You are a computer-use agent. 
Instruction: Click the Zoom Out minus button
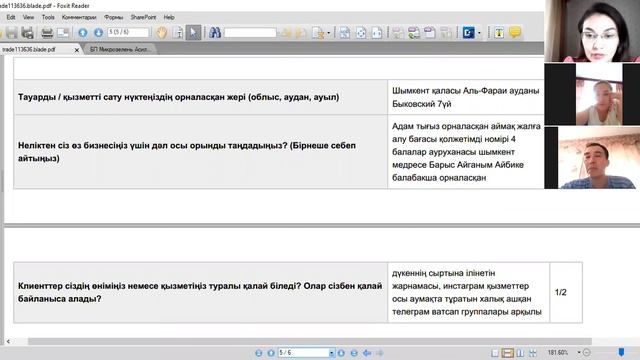(x=587, y=352)
